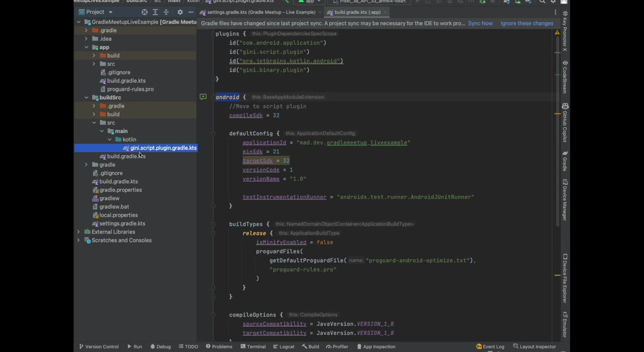
Task: Open Project panel settings gear
Action: click(180, 12)
